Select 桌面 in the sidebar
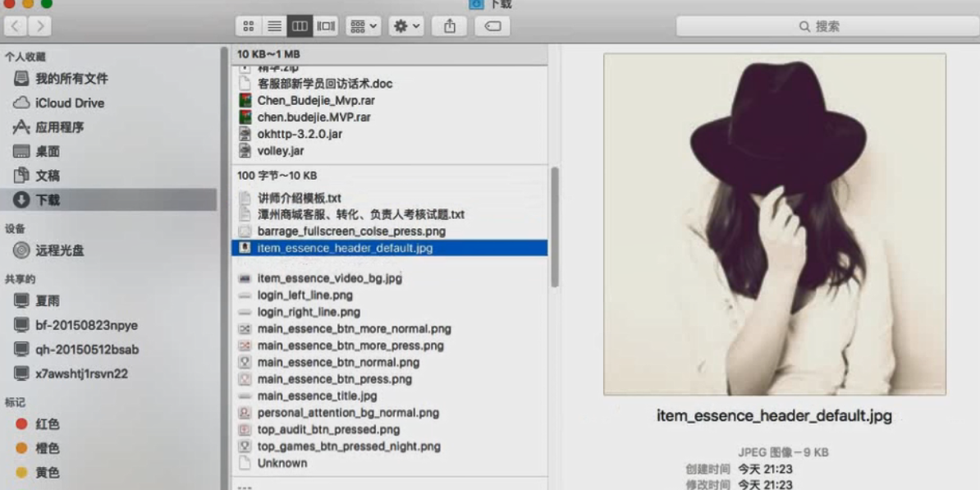Viewport: 980px width, 490px height. [x=47, y=151]
